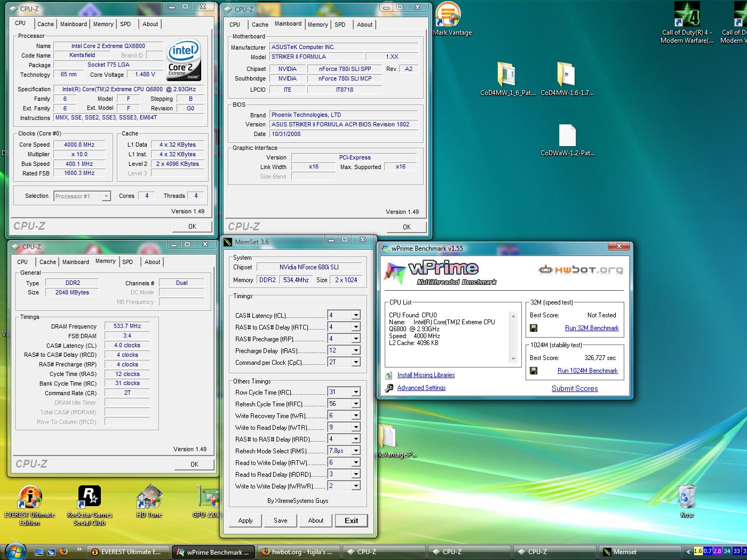Click Apply button in MemSet
Viewport: 747px width, 560px height.
point(245,521)
